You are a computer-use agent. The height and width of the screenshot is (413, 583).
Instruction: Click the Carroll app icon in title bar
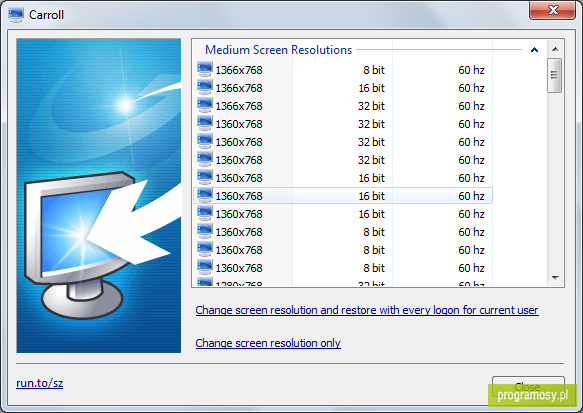16,15
